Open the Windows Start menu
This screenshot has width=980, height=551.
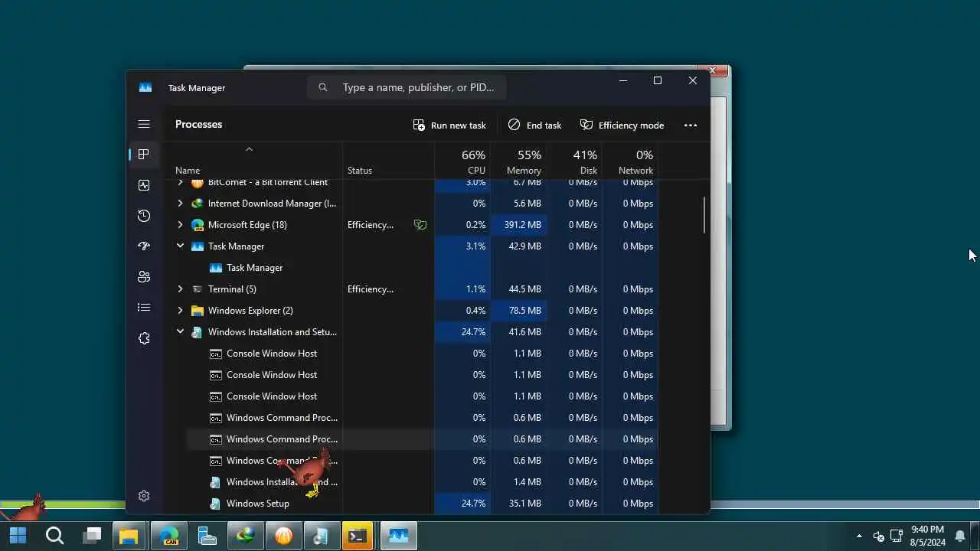click(18, 536)
